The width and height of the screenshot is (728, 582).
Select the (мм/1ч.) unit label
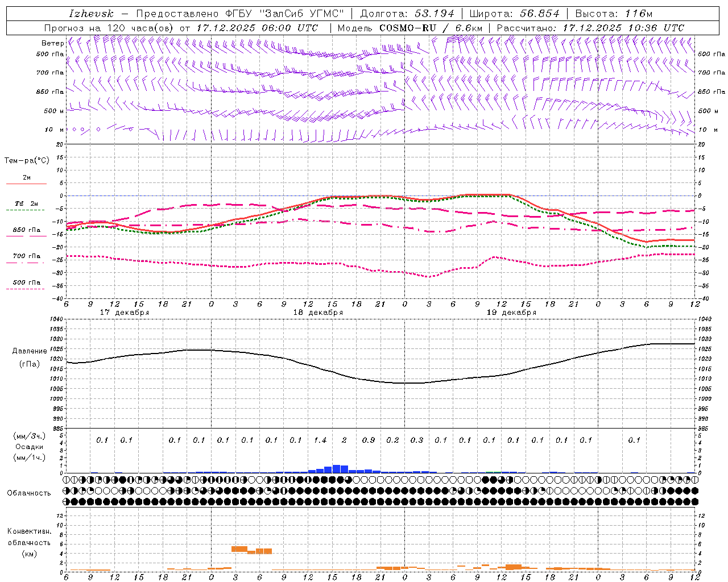click(x=30, y=458)
